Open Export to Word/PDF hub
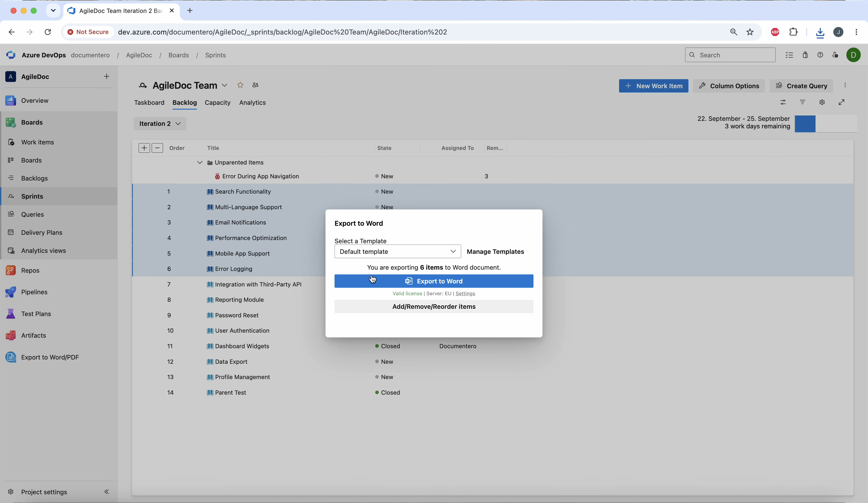 [50, 357]
